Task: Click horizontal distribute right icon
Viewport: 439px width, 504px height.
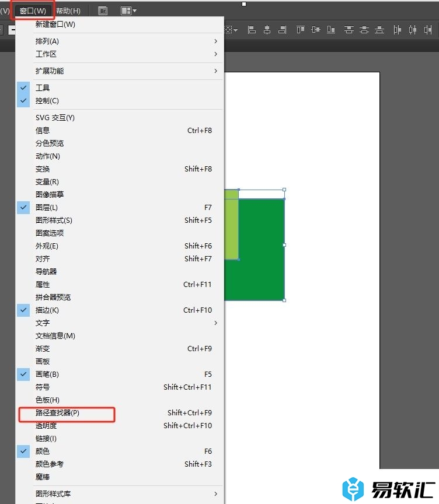Action: click(x=428, y=30)
